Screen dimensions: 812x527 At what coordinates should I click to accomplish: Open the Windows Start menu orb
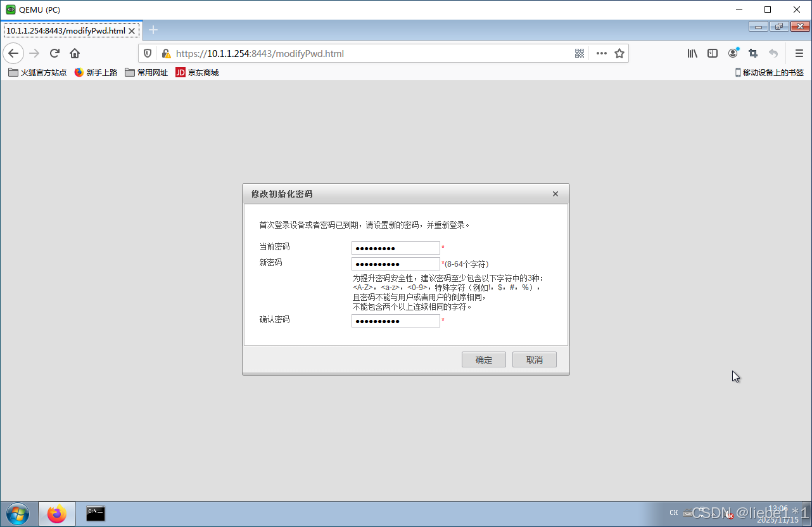pyautogui.click(x=17, y=514)
